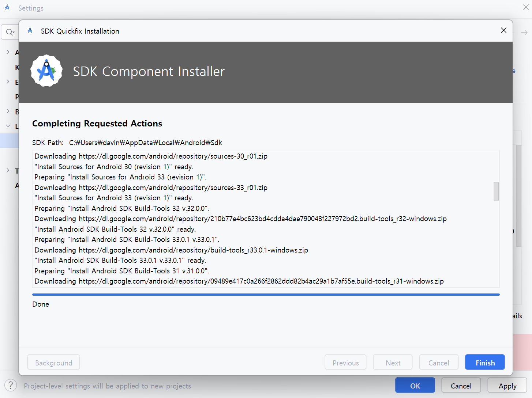532x398 pixels.
Task: Click the 'SDK Component Installer' banner title
Action: pyautogui.click(x=149, y=71)
